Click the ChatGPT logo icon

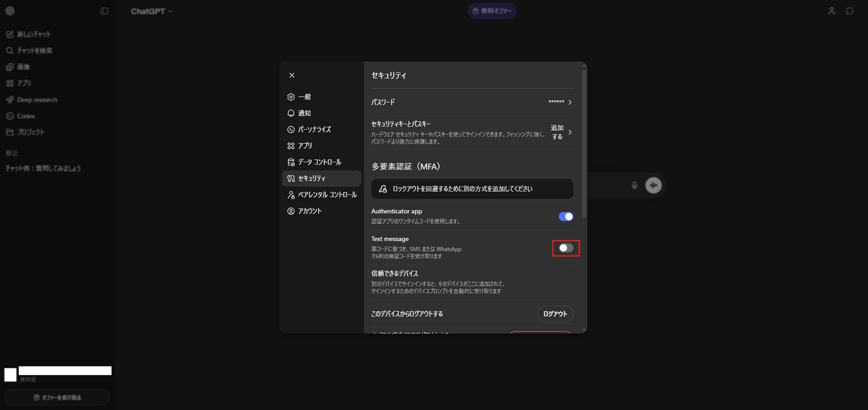pyautogui.click(x=10, y=11)
